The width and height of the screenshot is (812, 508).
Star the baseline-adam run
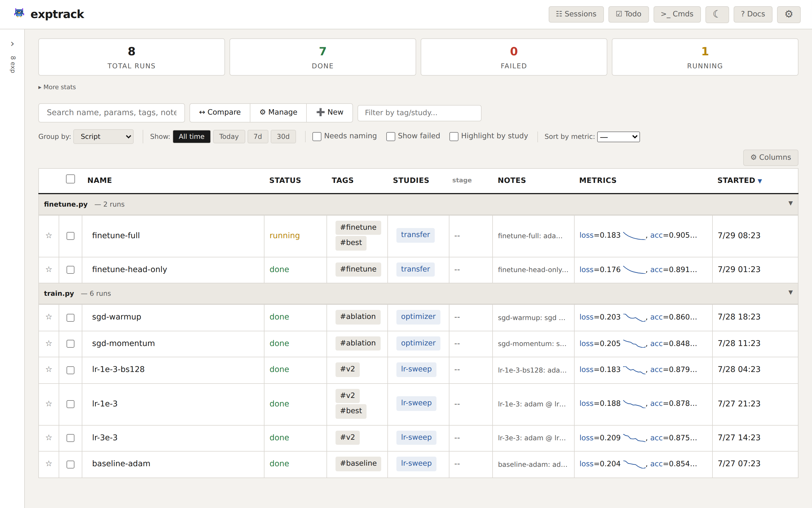pos(49,464)
